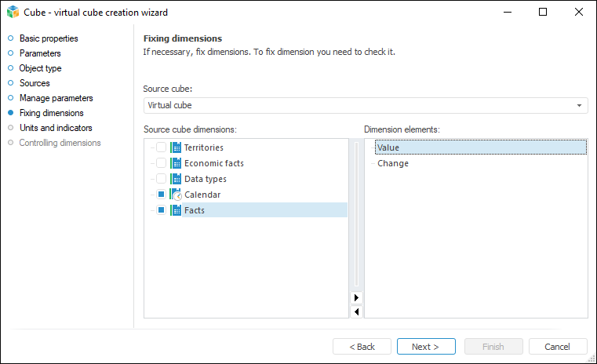
Task: Click the Data types dimension icon
Action: (176, 179)
